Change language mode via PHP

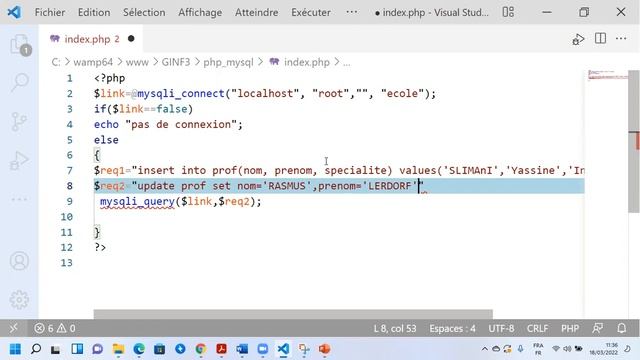pos(570,329)
